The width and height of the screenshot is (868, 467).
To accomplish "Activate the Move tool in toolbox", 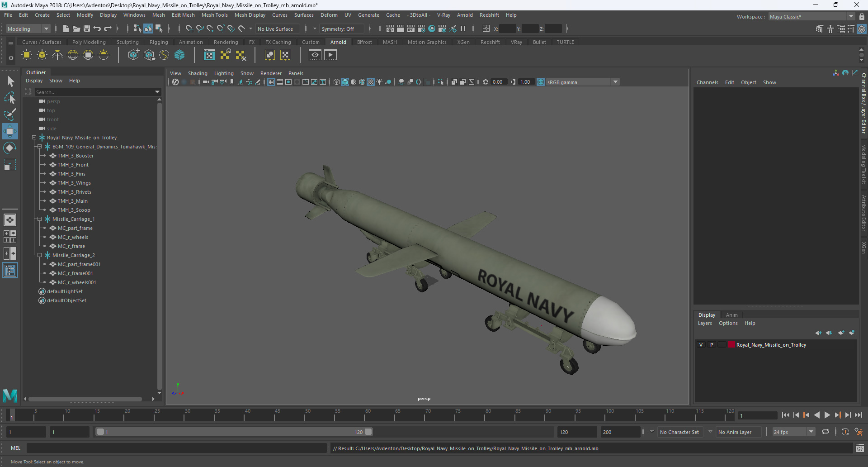I will point(10,131).
